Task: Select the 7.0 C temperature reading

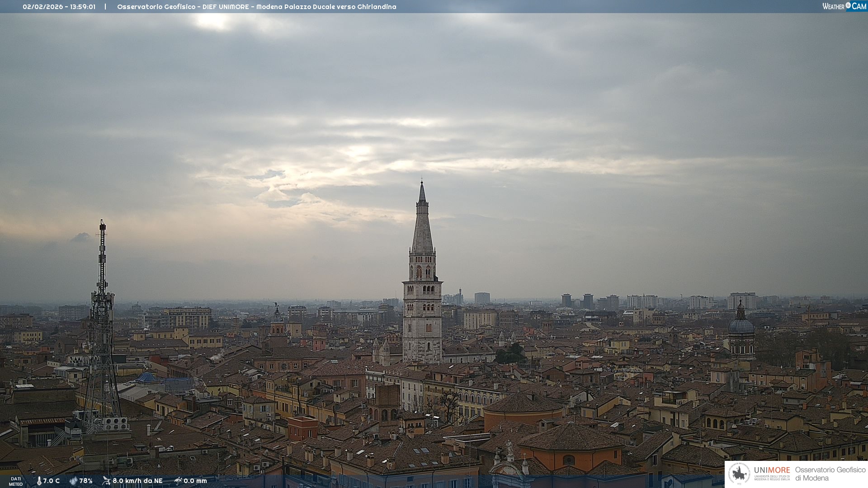Action: (x=52, y=481)
